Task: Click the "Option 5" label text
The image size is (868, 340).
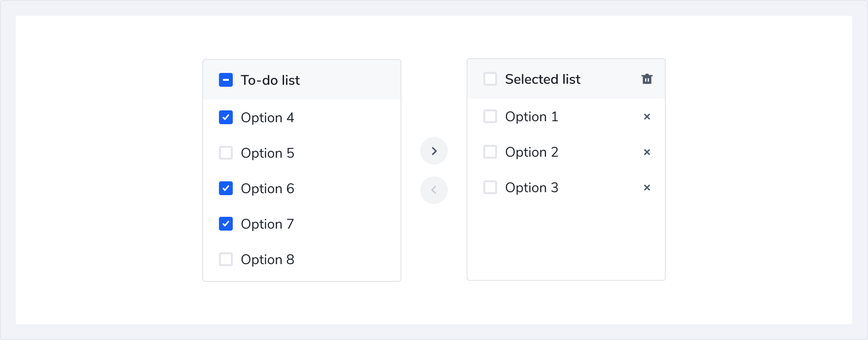Action: 267,153
